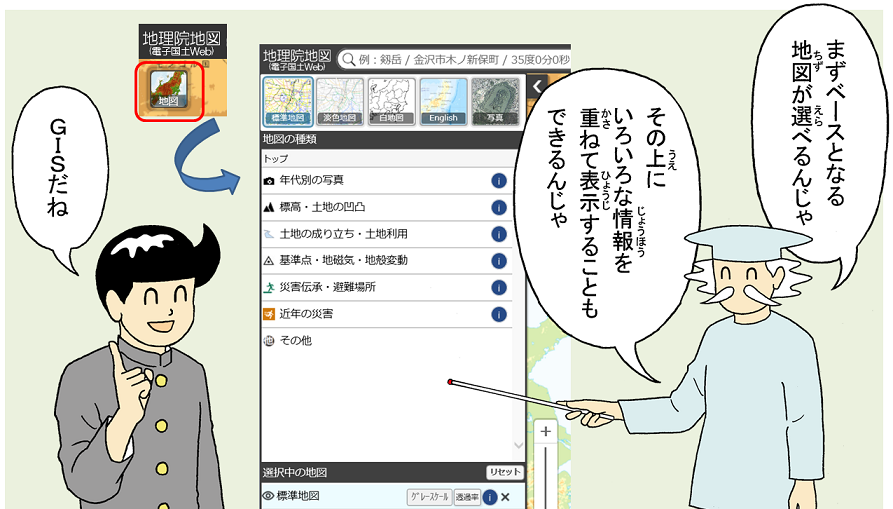The image size is (893, 509).
Task: Show info for 災害伝承・避難場所
Action: [499, 288]
